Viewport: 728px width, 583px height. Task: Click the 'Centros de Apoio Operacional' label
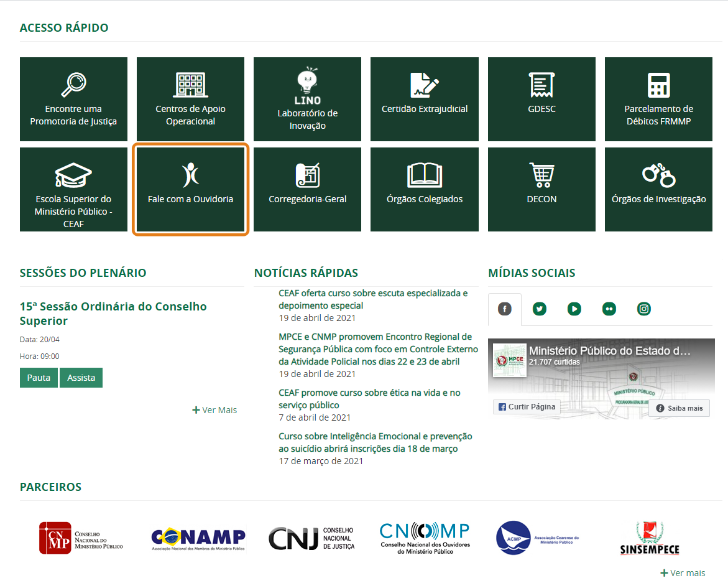point(190,115)
